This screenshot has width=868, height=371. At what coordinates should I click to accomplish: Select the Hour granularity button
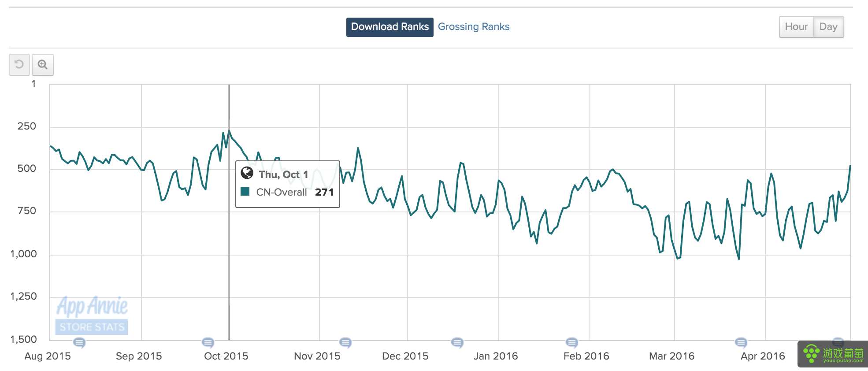point(796,27)
